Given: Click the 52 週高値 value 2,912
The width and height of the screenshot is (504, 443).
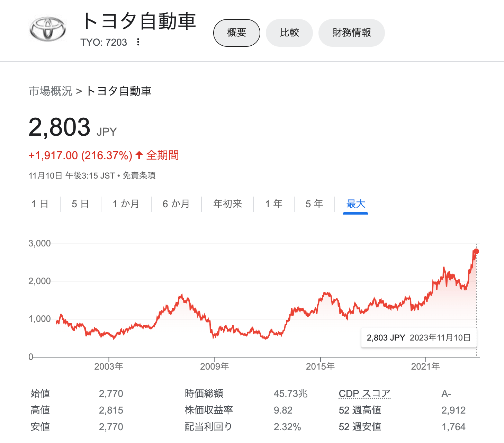Looking at the screenshot, I should [x=453, y=410].
